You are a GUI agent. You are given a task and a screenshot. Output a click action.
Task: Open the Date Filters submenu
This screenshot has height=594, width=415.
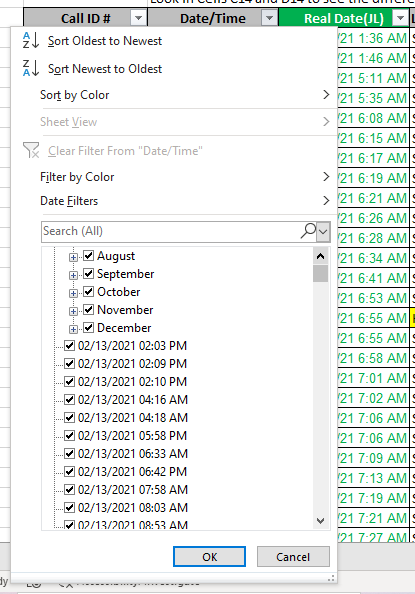185,200
